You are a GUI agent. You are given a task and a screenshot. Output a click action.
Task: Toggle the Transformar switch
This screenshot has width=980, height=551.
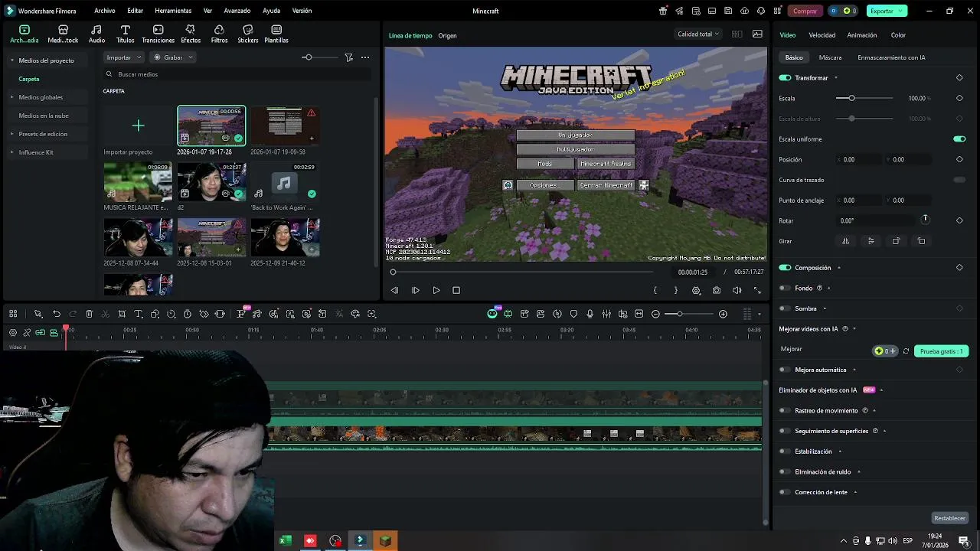(x=785, y=78)
